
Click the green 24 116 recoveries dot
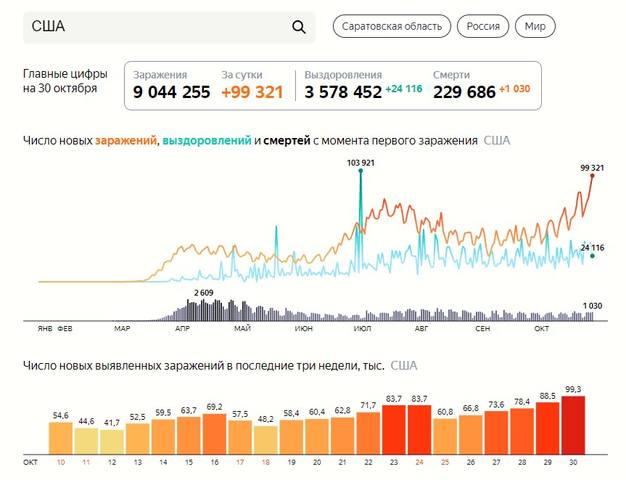592,256
